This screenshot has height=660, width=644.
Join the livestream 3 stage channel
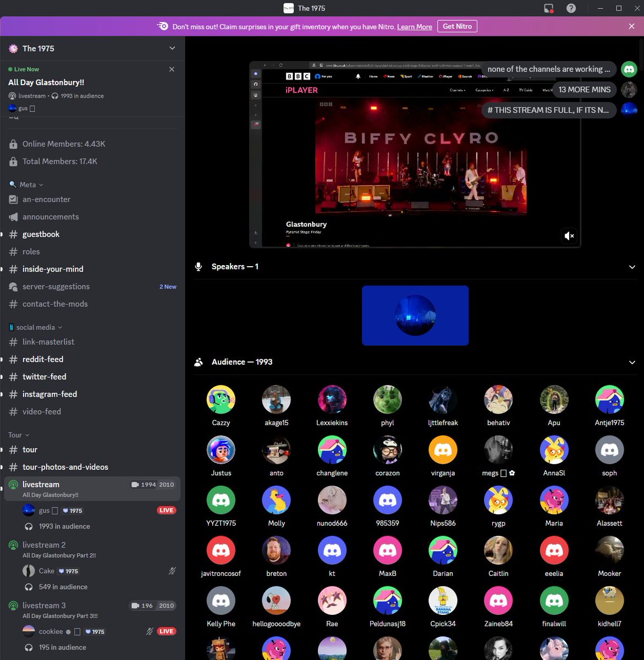pyautogui.click(x=92, y=610)
